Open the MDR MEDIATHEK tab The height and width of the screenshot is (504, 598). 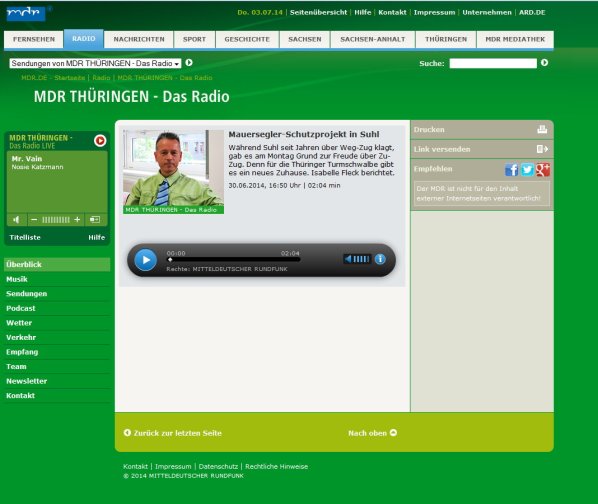[515, 39]
